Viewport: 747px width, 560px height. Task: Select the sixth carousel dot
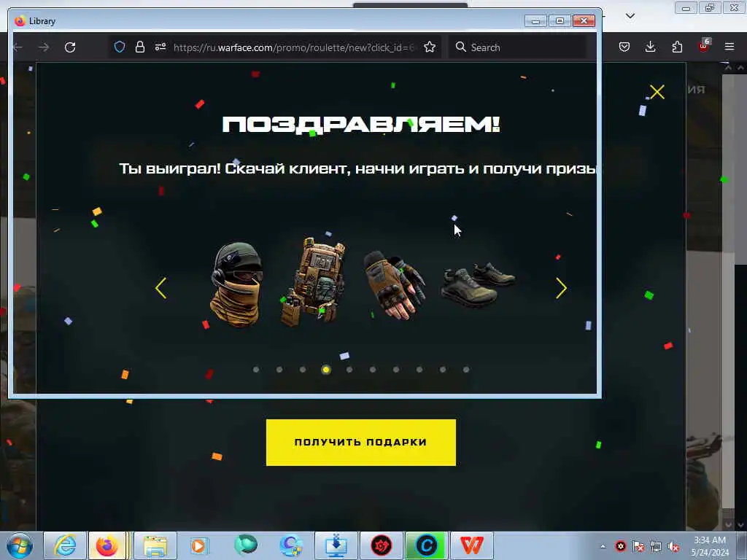click(373, 370)
